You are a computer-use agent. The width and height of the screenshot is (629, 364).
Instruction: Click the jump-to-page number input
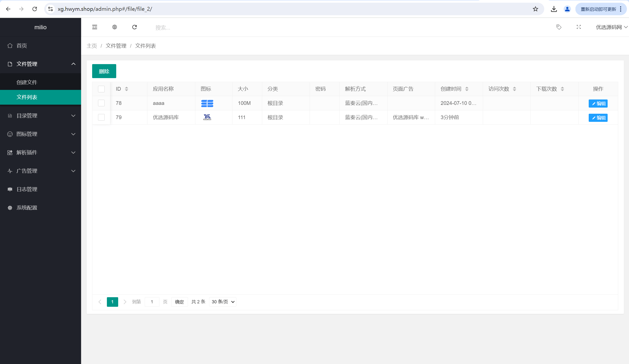[152, 302]
